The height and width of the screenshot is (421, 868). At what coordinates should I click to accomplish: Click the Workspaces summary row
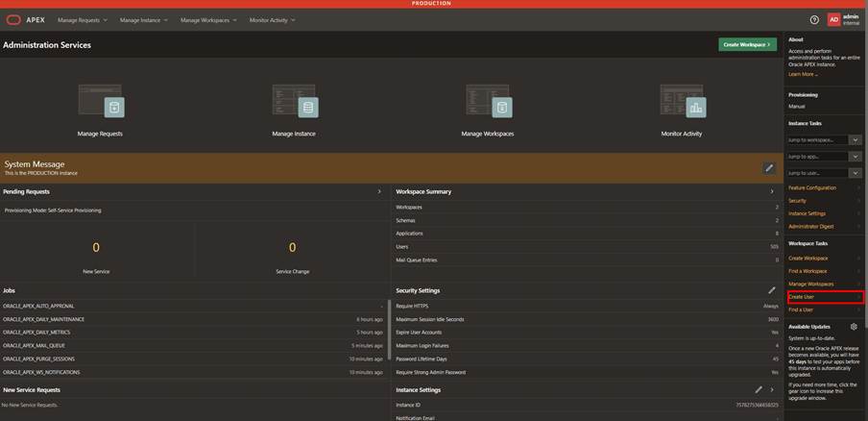tap(587, 207)
